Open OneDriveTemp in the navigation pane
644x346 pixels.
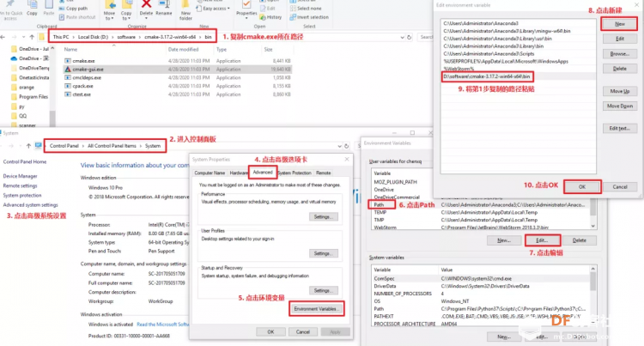(33, 68)
